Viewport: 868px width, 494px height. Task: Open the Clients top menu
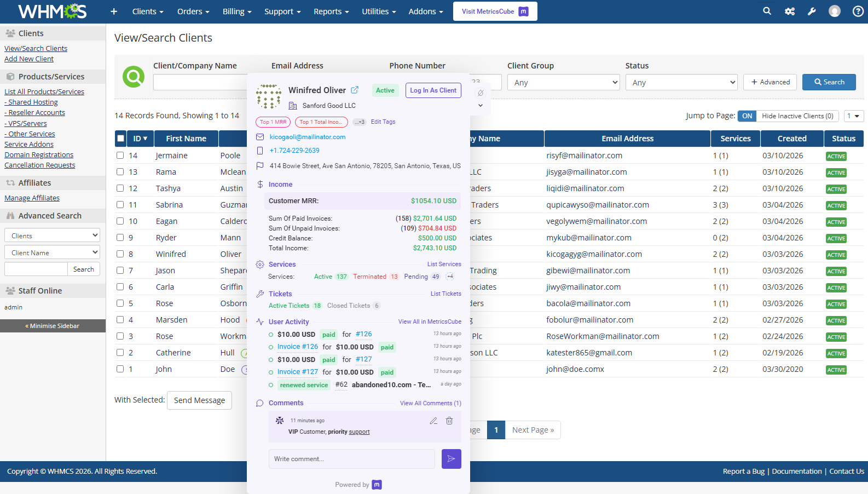pyautogui.click(x=148, y=12)
